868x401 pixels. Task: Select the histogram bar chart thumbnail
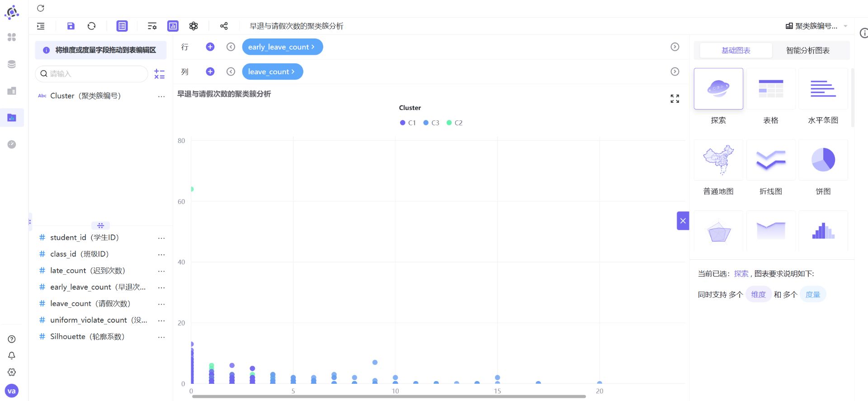click(823, 231)
